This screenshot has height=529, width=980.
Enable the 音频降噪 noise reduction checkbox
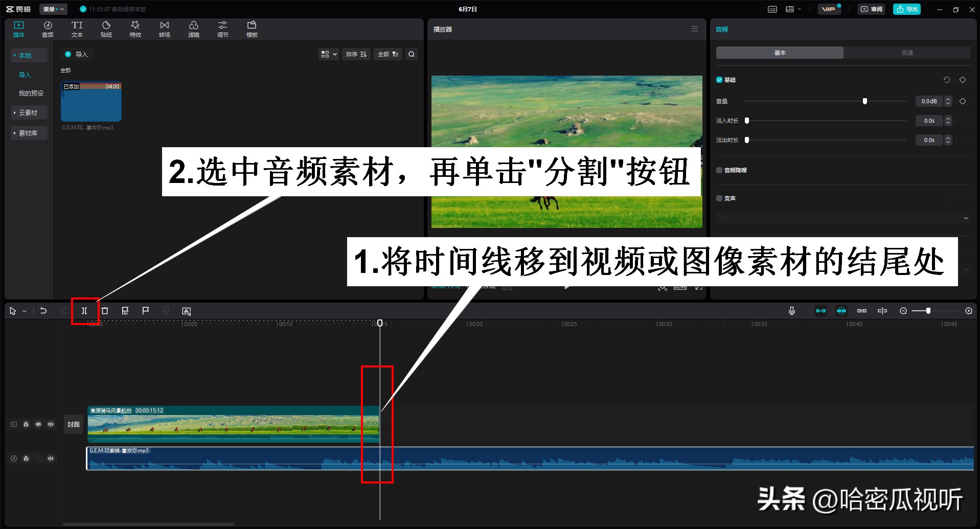click(x=719, y=170)
